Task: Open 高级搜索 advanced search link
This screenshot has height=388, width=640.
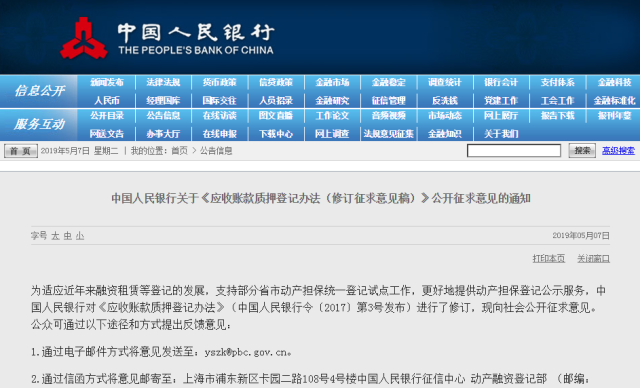Action: (x=618, y=151)
